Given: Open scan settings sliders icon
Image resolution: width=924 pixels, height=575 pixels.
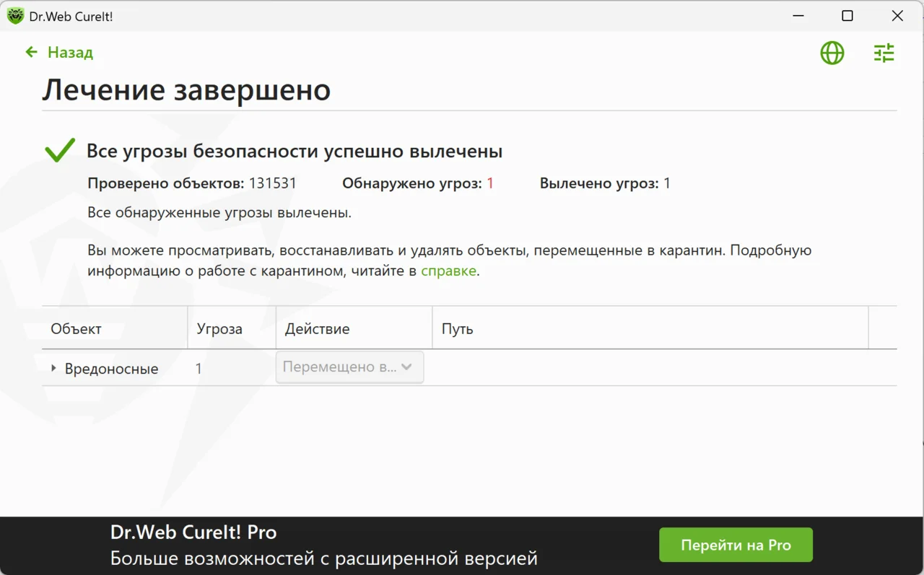Looking at the screenshot, I should (884, 53).
